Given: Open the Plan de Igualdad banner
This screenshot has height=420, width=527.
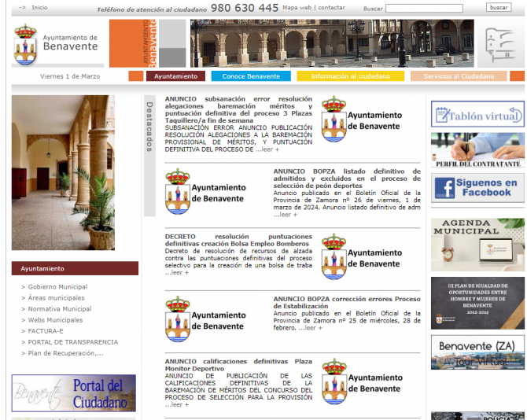Looking at the screenshot, I should pyautogui.click(x=477, y=302).
